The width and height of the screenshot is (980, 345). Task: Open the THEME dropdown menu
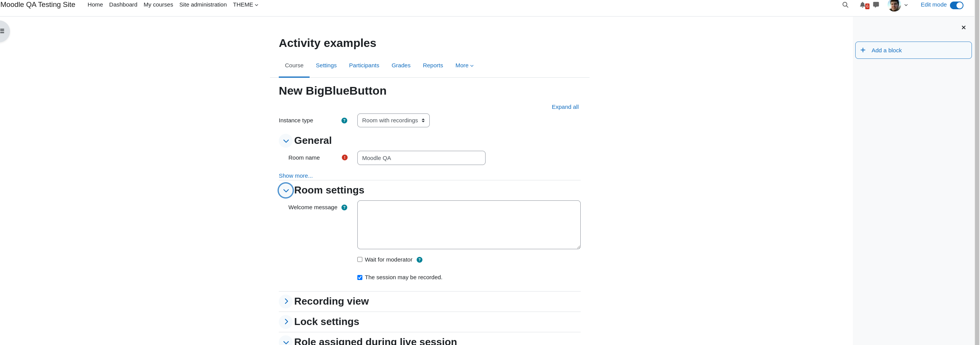(246, 5)
